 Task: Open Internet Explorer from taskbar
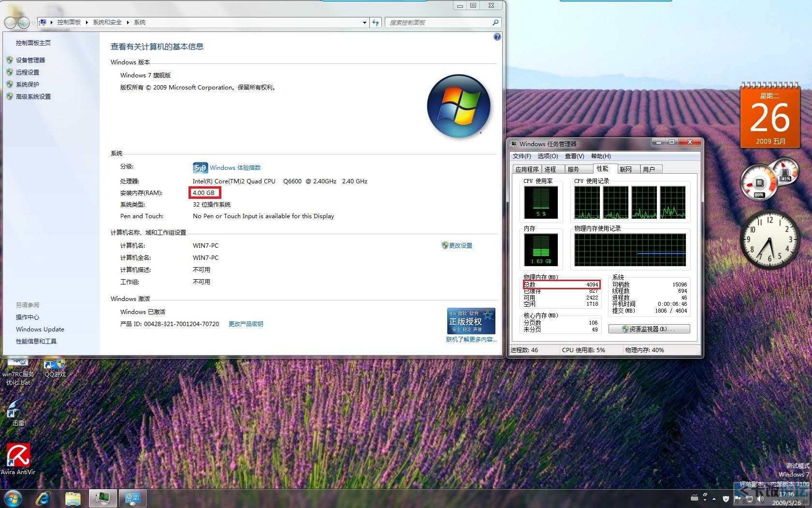(43, 498)
